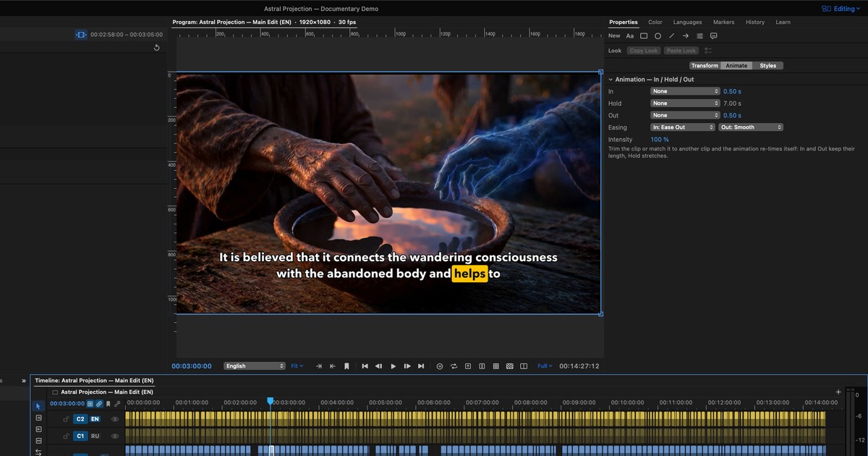Switch to the Markers tab
Viewport: 868px width, 456px height.
(x=723, y=22)
